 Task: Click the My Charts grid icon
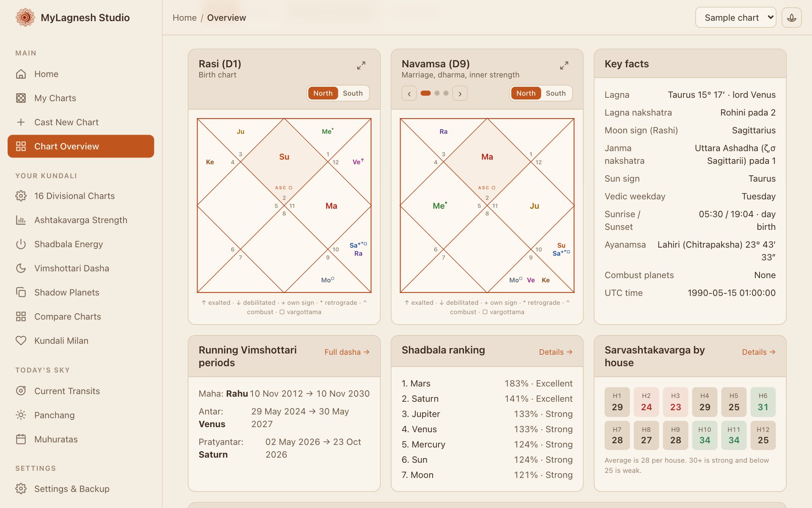point(21,98)
